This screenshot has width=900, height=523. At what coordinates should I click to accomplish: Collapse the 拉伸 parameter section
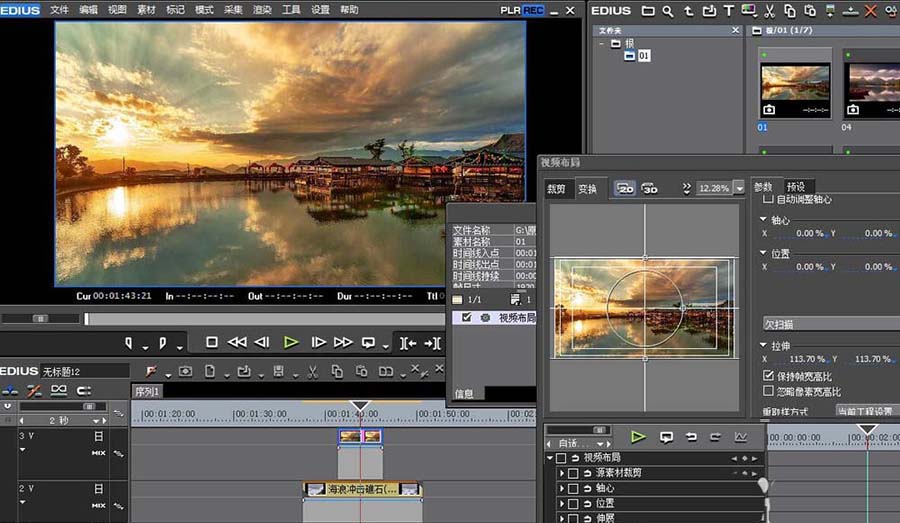tap(764, 344)
